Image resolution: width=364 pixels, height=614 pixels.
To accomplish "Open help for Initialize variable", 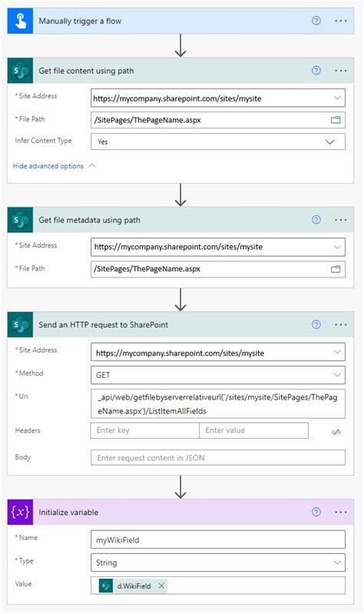I will (316, 513).
